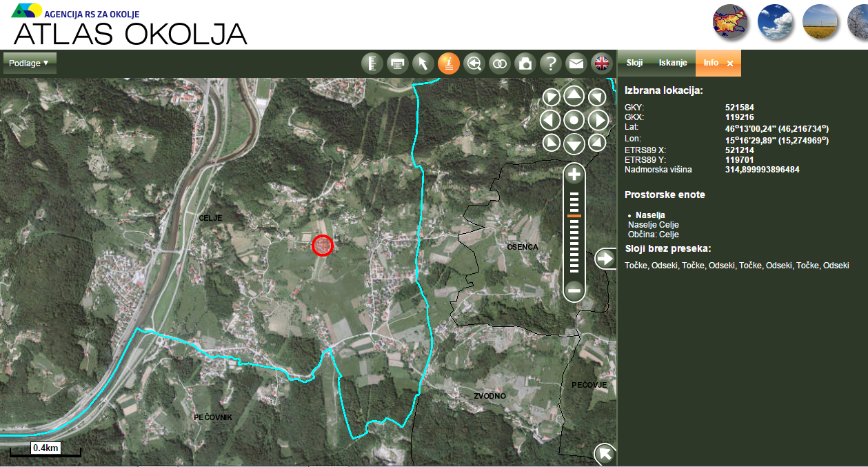Screen dimensions: 868x467
Task: Open the Podlage dropdown menu
Action: pos(30,63)
